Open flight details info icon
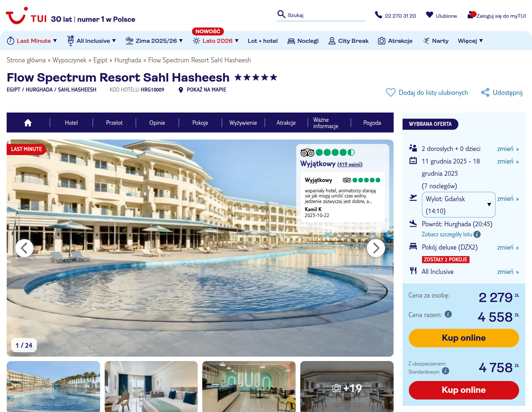 477,234
